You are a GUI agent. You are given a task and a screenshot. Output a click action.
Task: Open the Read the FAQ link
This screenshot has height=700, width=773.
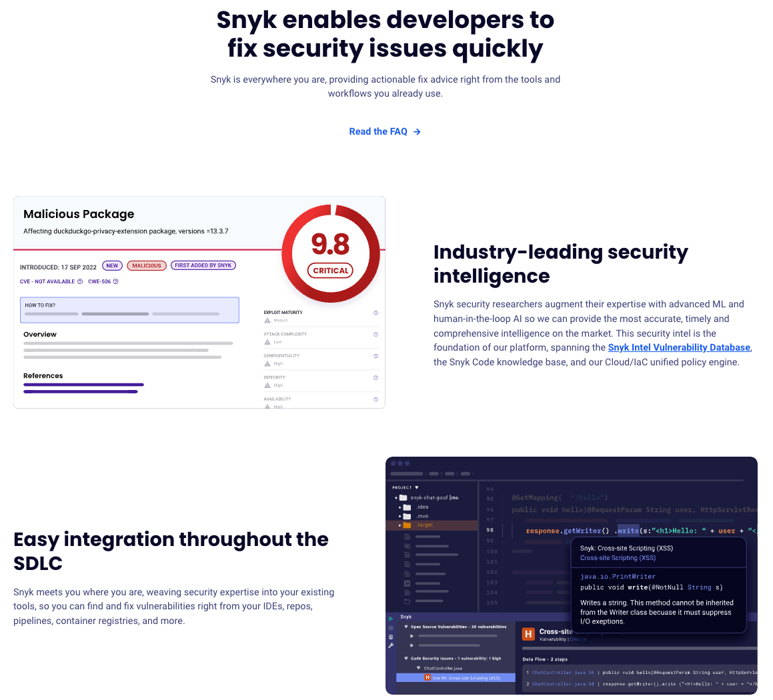pyautogui.click(x=385, y=131)
